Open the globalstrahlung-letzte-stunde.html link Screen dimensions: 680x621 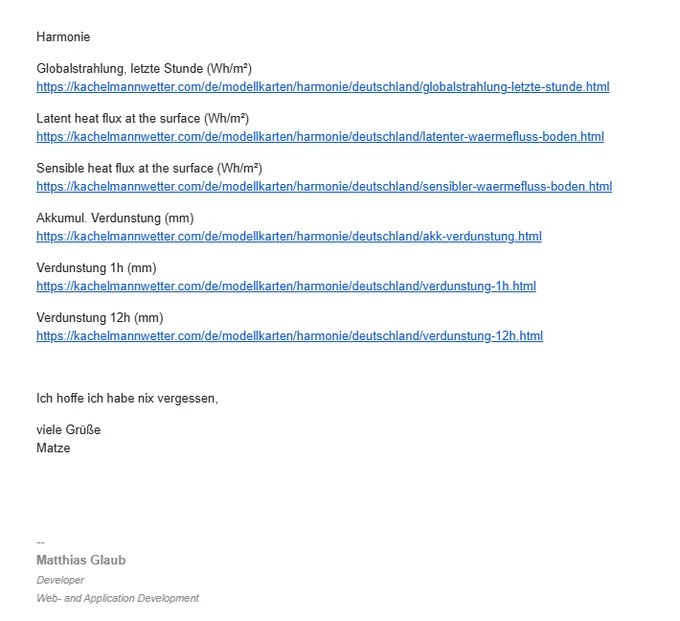pyautogui.click(x=323, y=87)
